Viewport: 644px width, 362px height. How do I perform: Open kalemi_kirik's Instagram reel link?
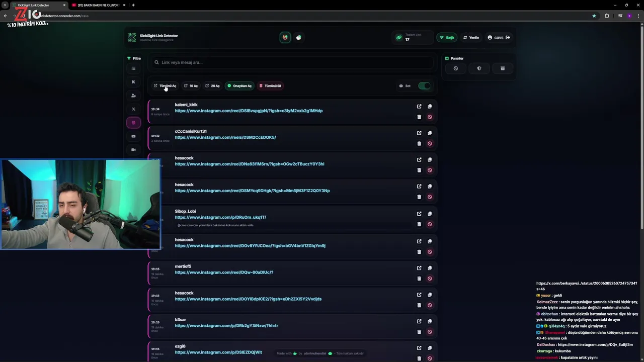[x=249, y=111]
